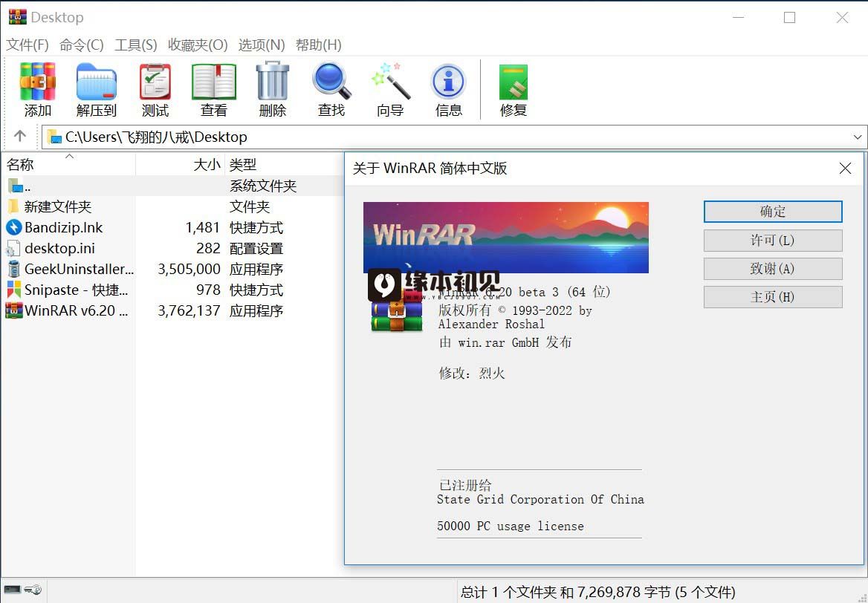Click the "State Grid Corporation Of China" text
This screenshot has width=868, height=603.
tap(540, 499)
